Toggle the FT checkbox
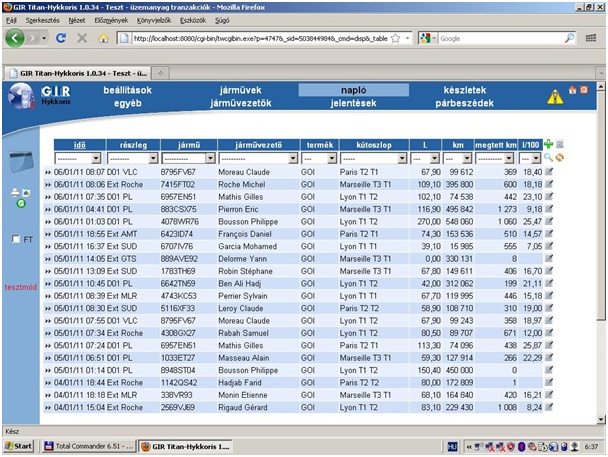The width and height of the screenshot is (608, 457). 16,239
